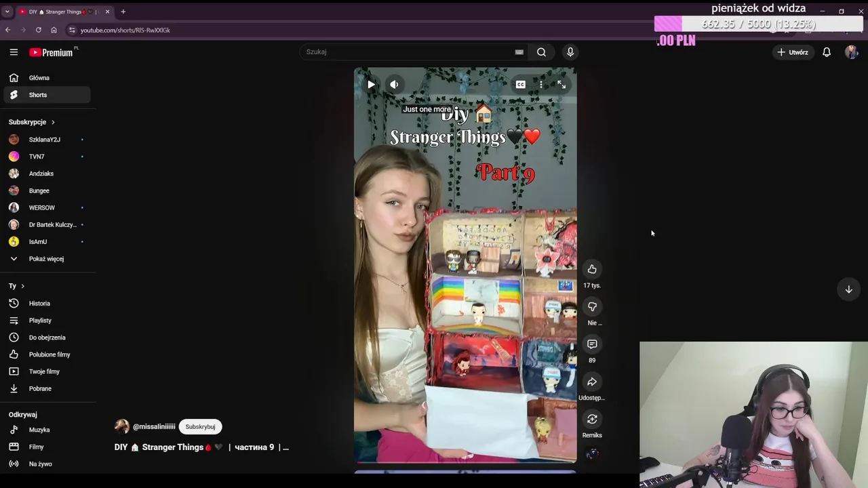Open the Short's three-dot more menu
Image resolution: width=868 pixels, height=488 pixels.
click(x=541, y=85)
